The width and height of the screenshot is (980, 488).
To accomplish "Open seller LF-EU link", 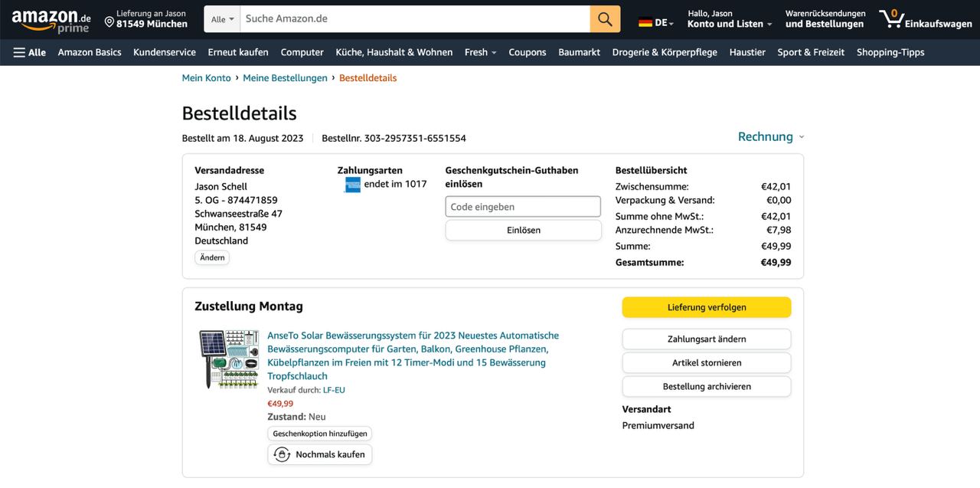I will (x=334, y=390).
